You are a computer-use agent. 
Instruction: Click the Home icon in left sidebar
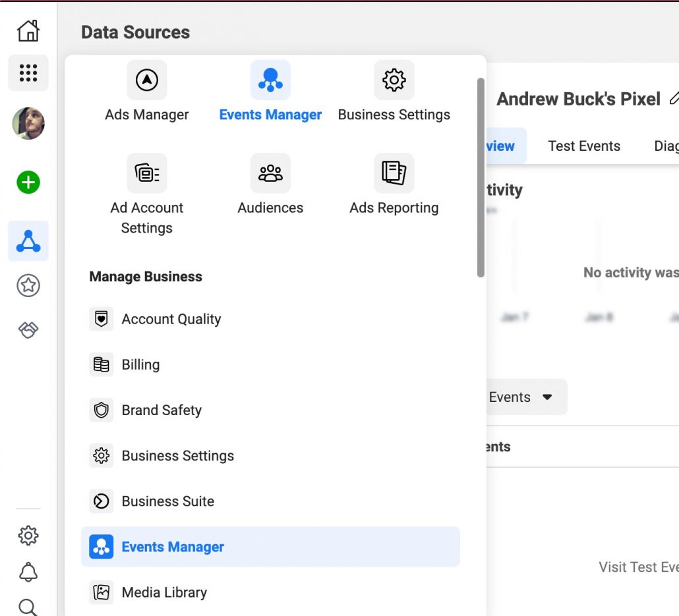28,30
